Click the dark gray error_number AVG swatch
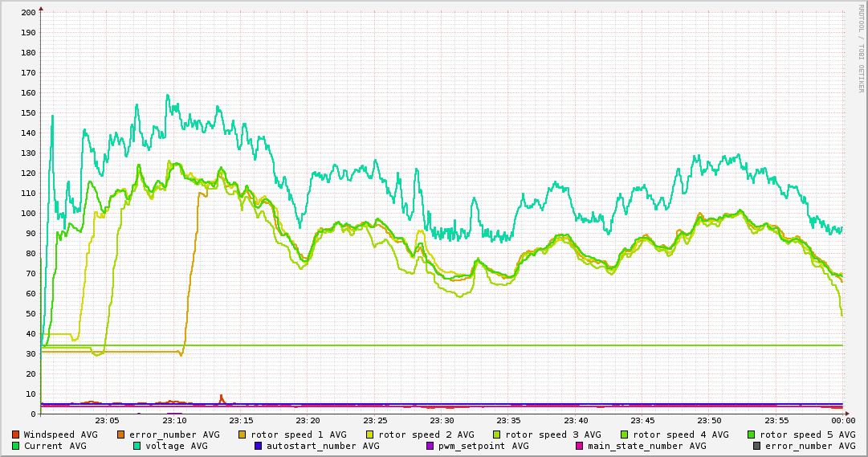Screen dimensions: 868x457 click(757, 446)
